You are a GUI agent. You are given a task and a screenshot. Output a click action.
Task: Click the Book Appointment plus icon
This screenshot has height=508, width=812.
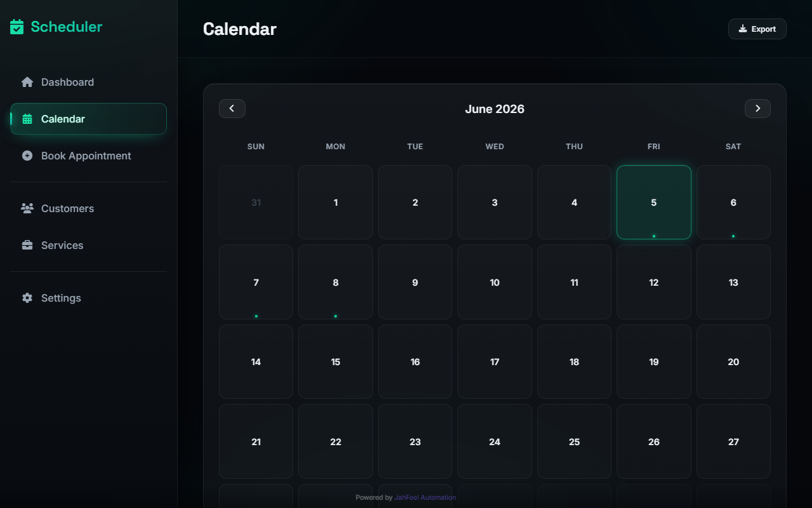click(x=27, y=156)
